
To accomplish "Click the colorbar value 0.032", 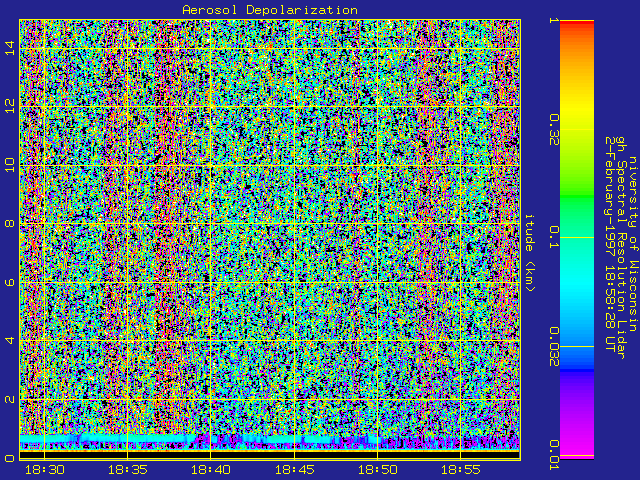I will click(554, 347).
